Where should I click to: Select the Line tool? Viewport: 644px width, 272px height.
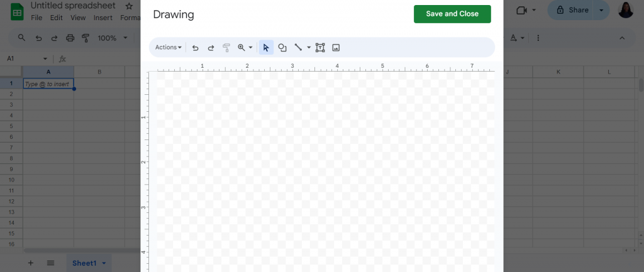298,48
